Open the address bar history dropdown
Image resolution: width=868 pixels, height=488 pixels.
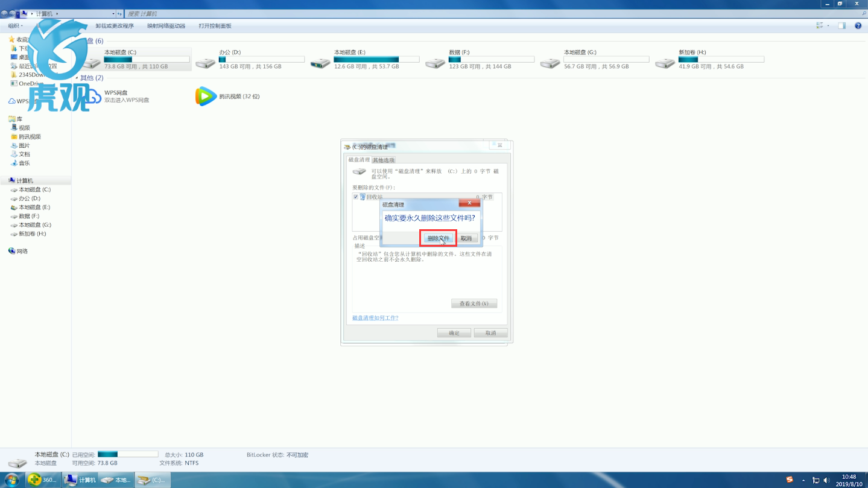[113, 13]
